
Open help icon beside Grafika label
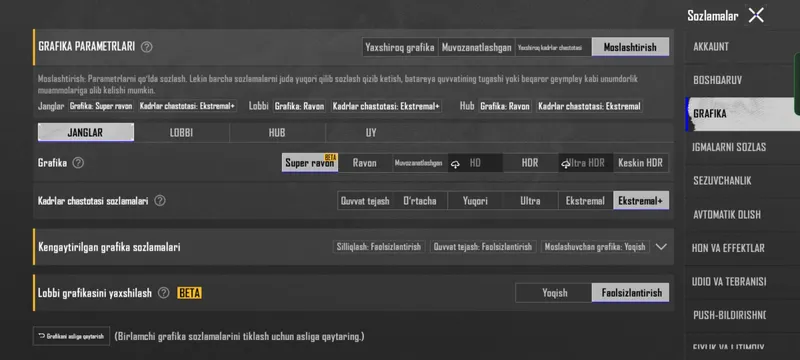point(78,163)
